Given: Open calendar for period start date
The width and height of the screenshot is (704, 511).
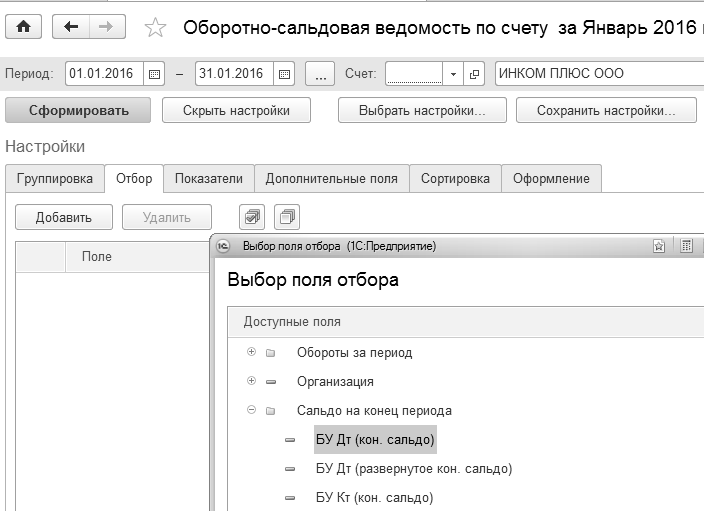Looking at the screenshot, I should (x=154, y=74).
